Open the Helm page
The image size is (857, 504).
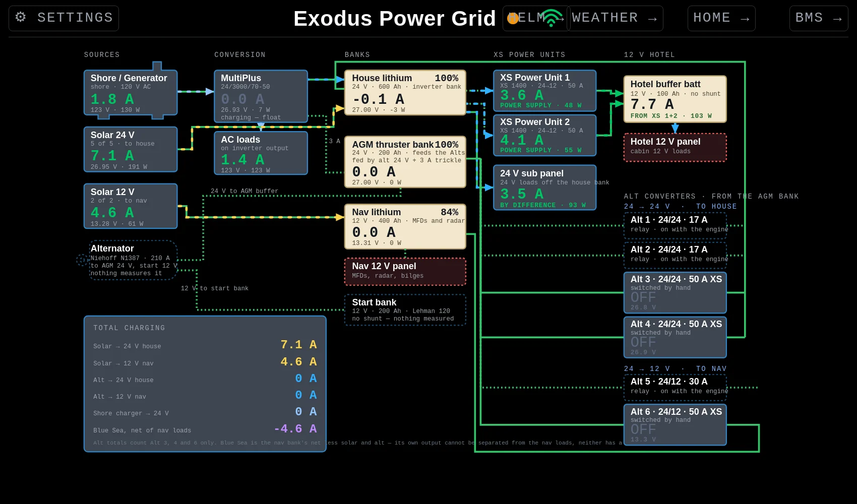coord(536,18)
